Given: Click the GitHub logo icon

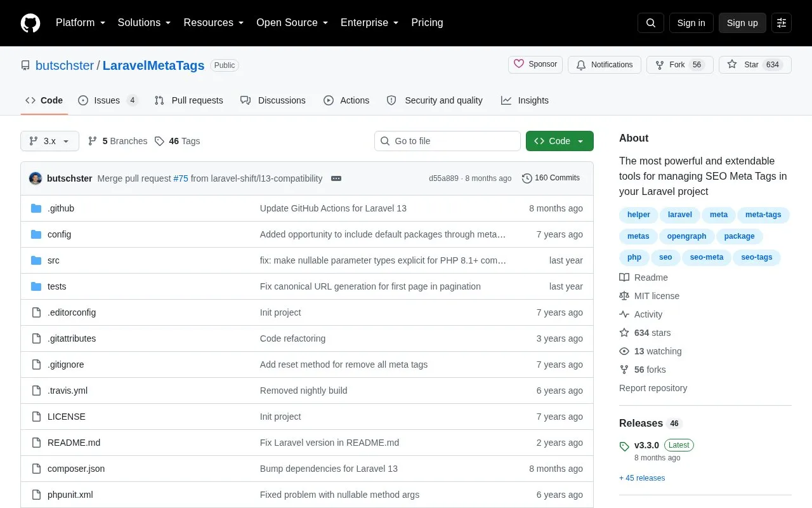Looking at the screenshot, I should (x=30, y=23).
